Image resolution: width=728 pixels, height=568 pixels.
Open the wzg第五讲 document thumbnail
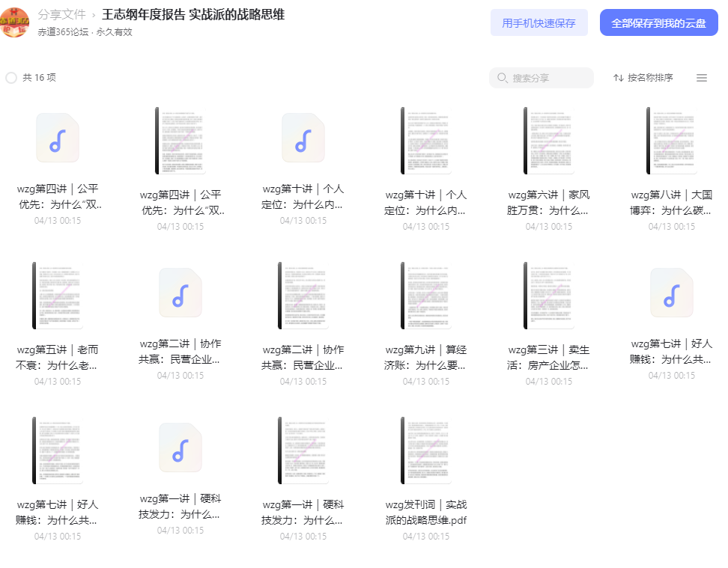coord(58,296)
